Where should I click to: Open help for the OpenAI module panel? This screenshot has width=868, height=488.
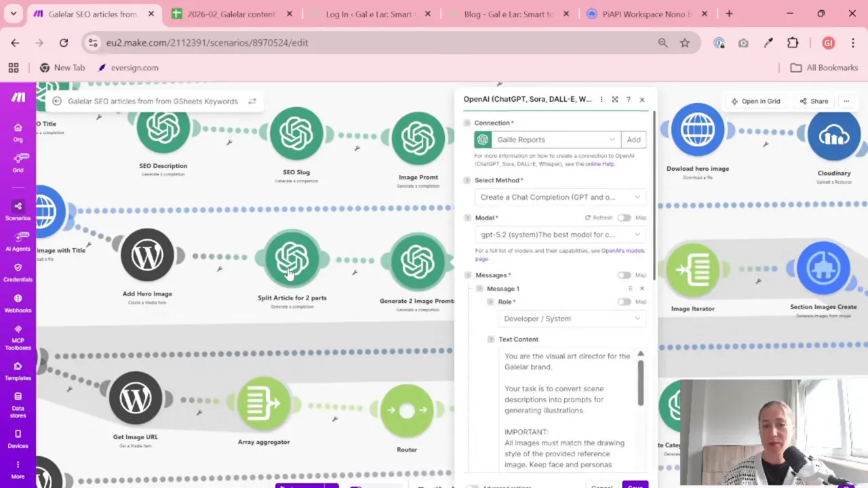tap(629, 100)
